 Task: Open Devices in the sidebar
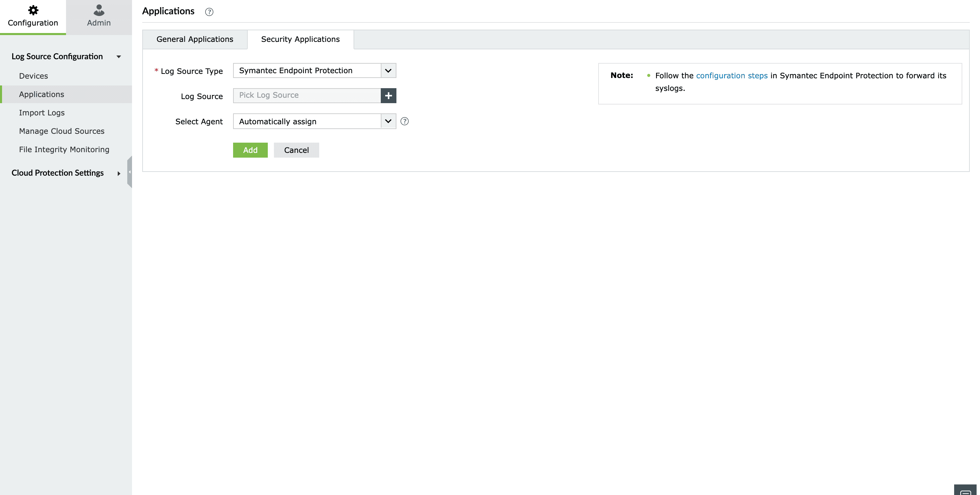[33, 76]
